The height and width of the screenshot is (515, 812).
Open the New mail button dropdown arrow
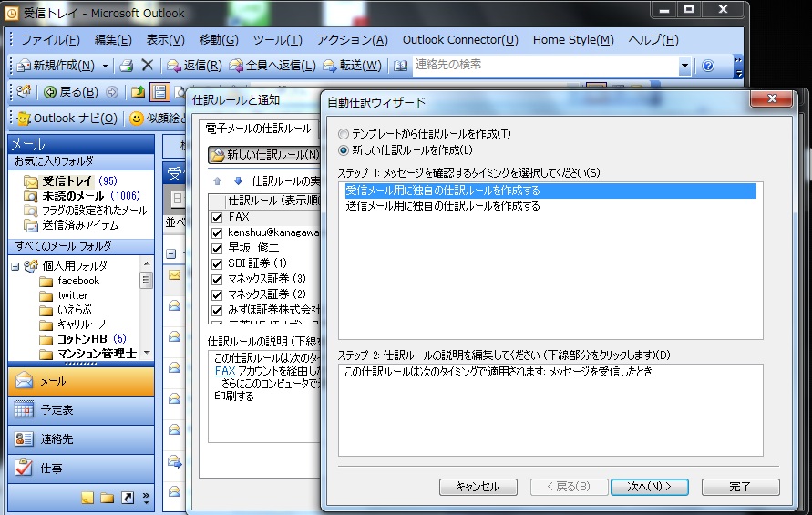pos(105,66)
